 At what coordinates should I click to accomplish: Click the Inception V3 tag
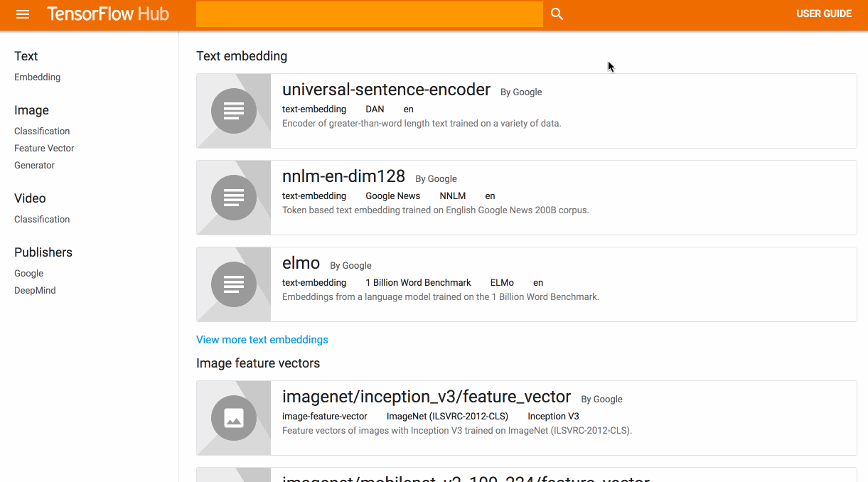point(553,416)
